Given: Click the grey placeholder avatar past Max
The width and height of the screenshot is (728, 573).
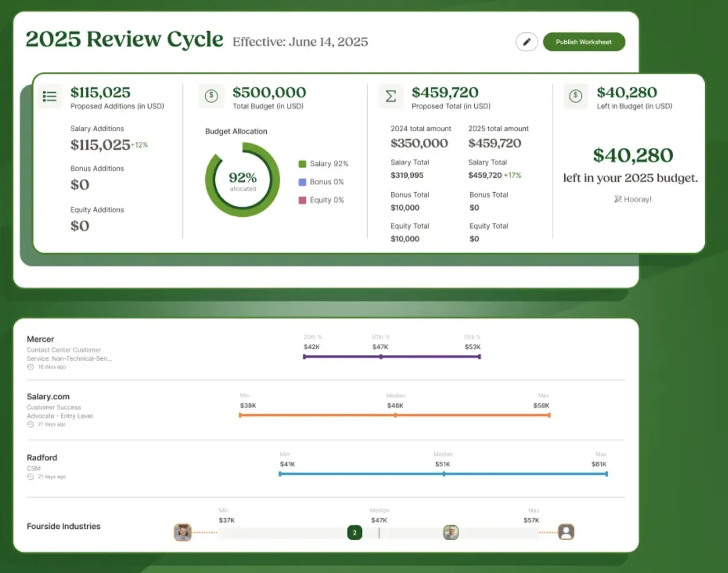Looking at the screenshot, I should pyautogui.click(x=566, y=532).
